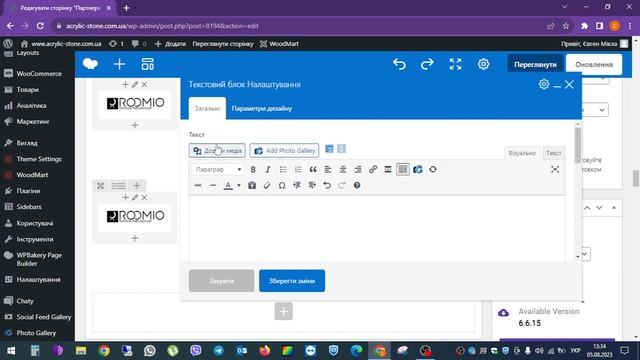
Task: Click inside the empty text editor area
Action: pyautogui.click(x=377, y=228)
